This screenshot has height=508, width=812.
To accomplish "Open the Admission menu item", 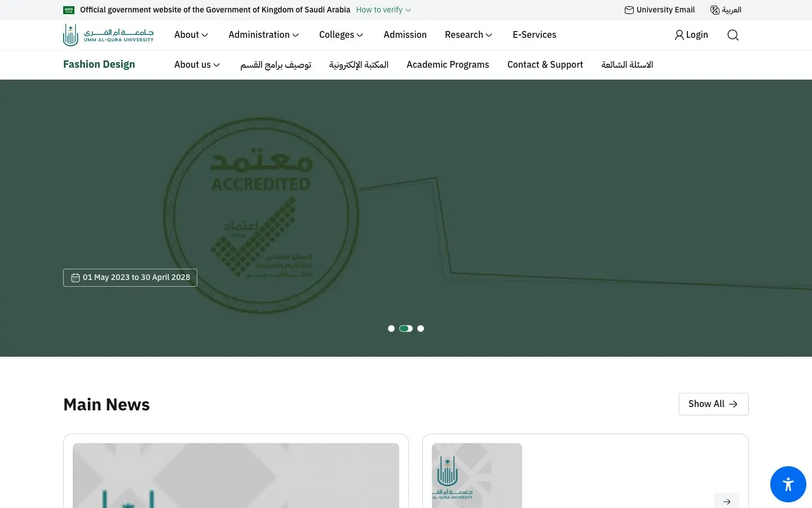I will coord(405,35).
